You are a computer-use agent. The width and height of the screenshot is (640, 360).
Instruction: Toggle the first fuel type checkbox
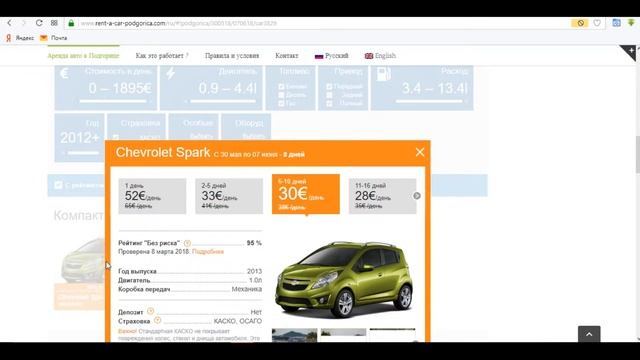[x=281, y=87]
